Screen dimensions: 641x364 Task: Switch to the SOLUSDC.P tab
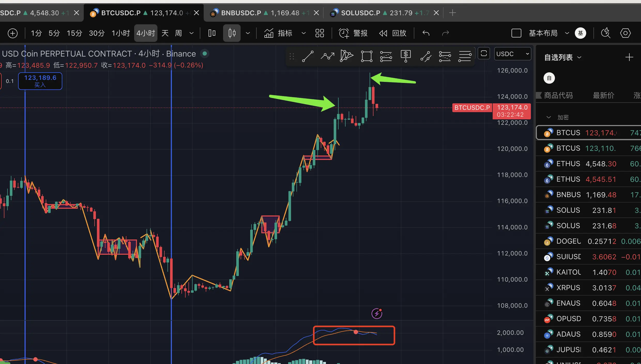pyautogui.click(x=360, y=13)
